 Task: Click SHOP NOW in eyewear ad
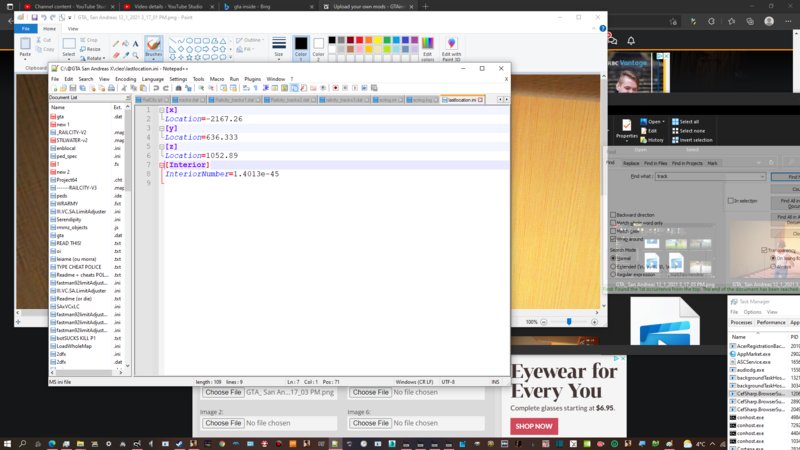(x=534, y=426)
